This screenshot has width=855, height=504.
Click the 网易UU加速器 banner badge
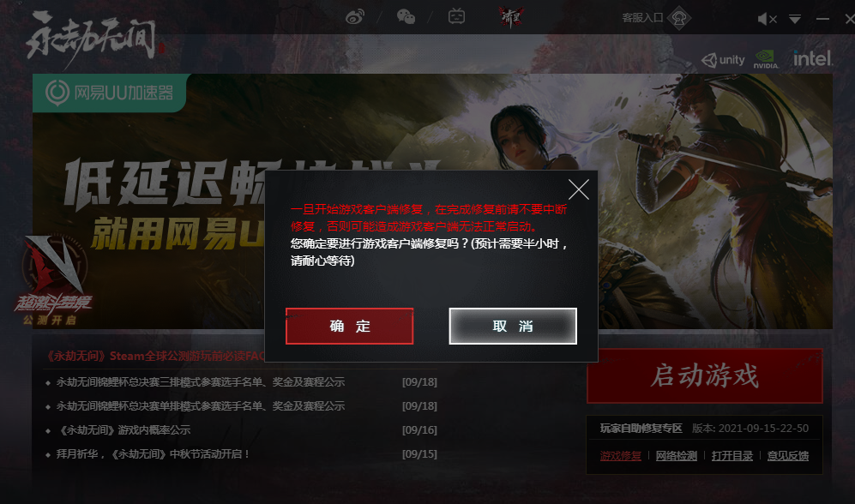click(x=110, y=93)
